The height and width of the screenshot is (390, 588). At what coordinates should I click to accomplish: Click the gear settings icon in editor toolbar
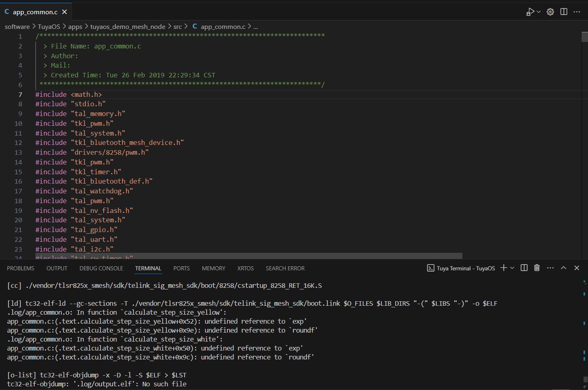click(x=550, y=12)
